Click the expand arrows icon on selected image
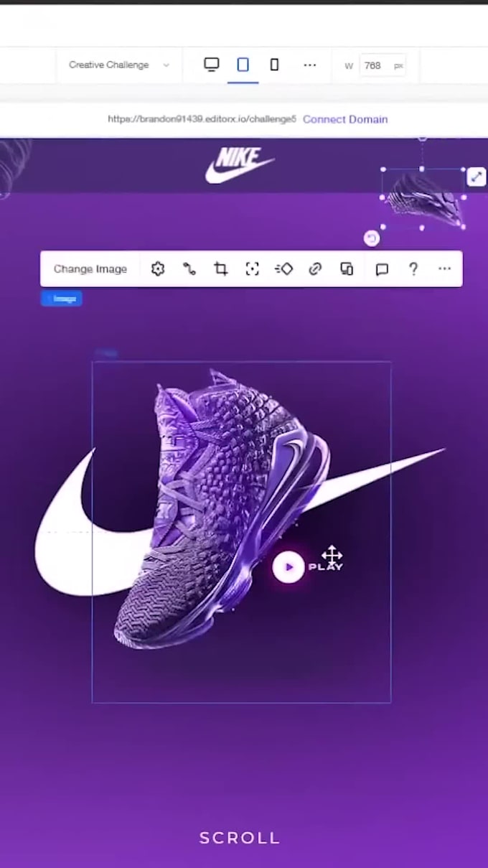Viewport: 488px width, 868px height. point(477,177)
